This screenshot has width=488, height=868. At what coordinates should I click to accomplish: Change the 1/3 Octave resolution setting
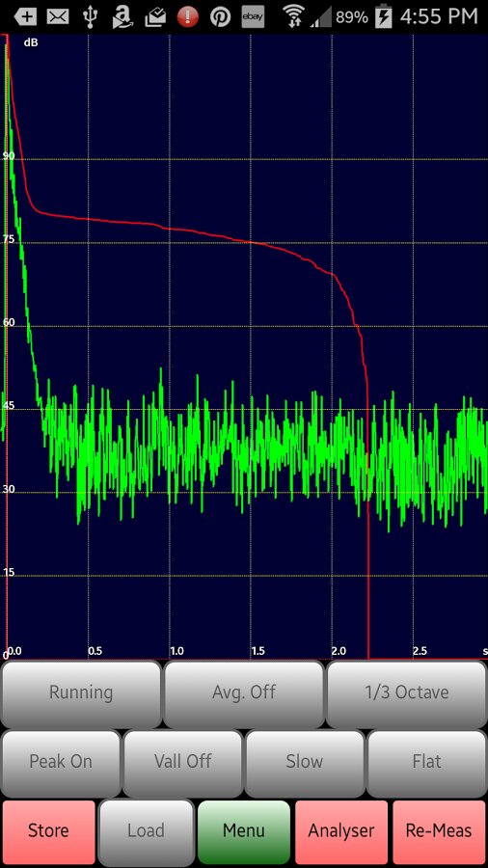(407, 692)
